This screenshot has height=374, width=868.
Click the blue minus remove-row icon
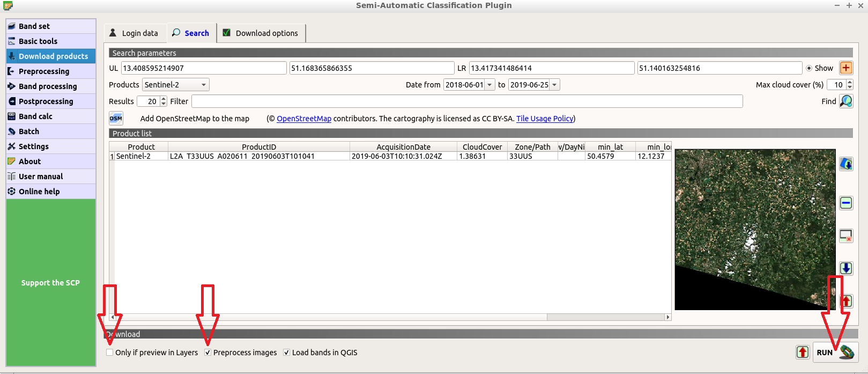click(846, 203)
